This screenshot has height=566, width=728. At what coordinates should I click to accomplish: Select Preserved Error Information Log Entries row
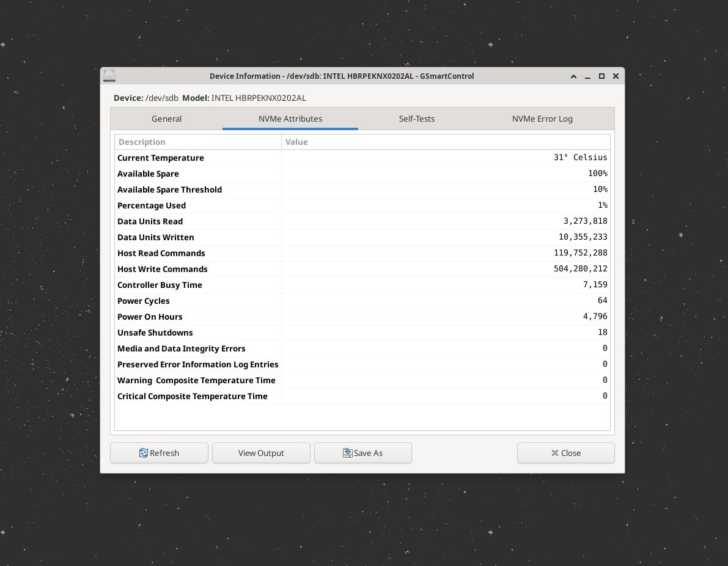point(362,364)
